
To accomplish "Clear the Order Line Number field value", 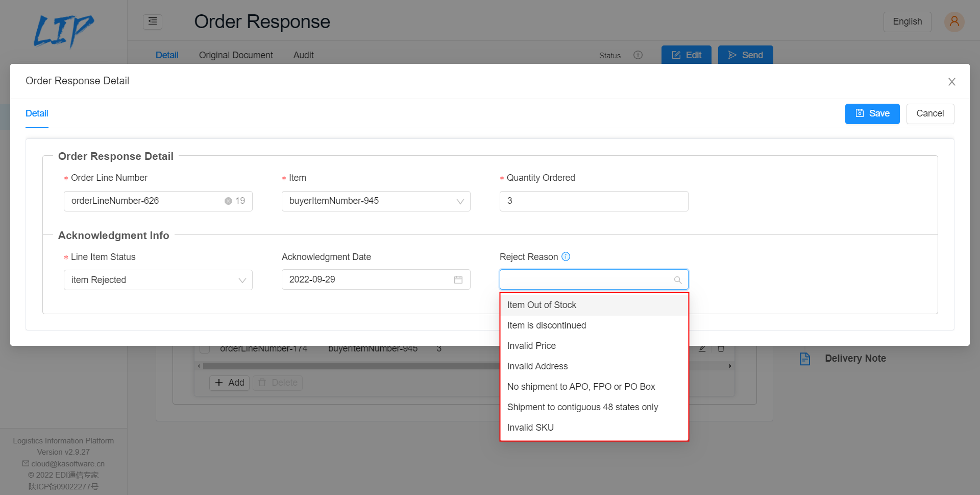I will 228,201.
